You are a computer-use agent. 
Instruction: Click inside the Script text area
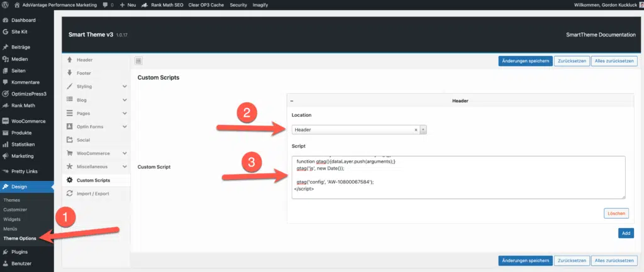(458, 177)
